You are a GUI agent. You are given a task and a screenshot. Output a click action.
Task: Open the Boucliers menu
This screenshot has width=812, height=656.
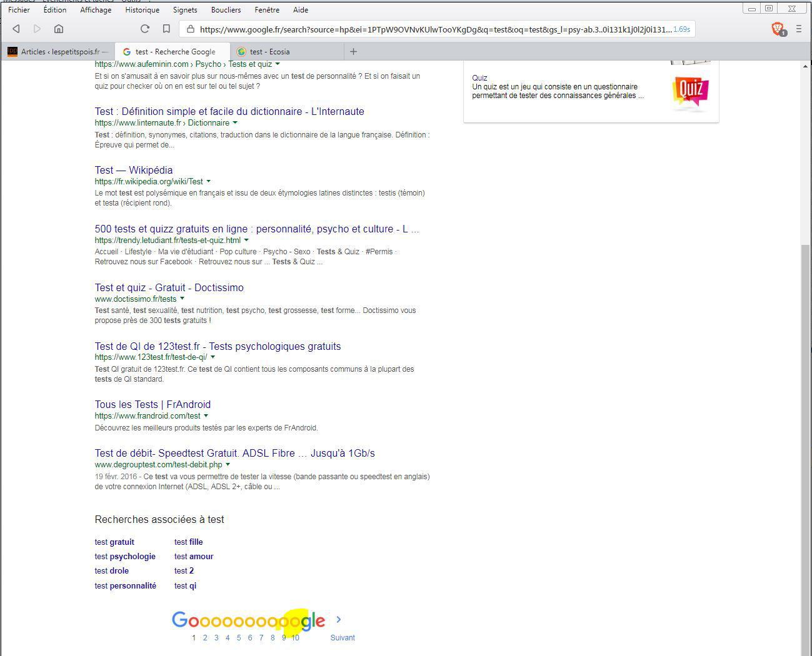(x=226, y=10)
